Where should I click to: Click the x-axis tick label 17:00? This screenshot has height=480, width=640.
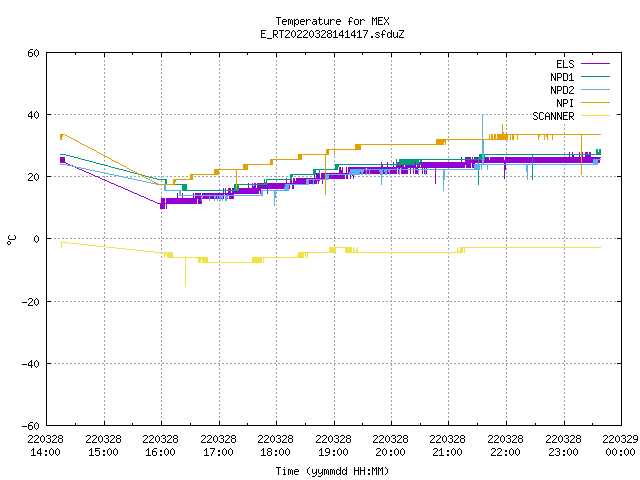(x=219, y=452)
